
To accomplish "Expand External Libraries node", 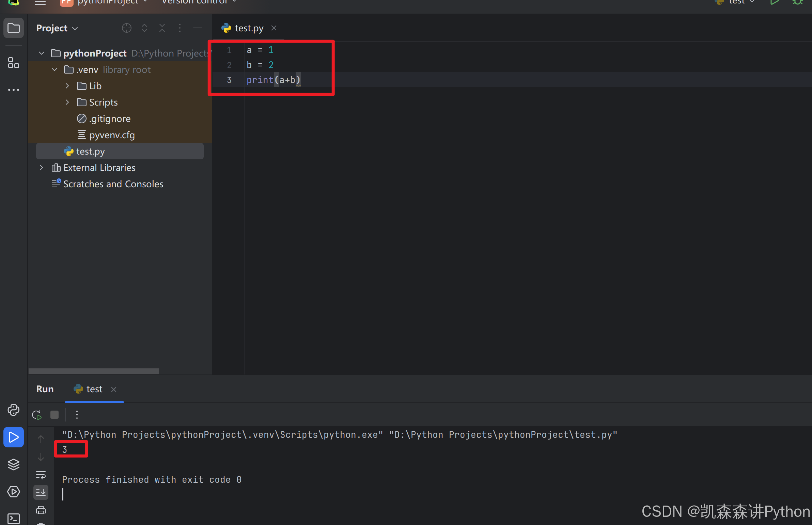I will [x=41, y=168].
